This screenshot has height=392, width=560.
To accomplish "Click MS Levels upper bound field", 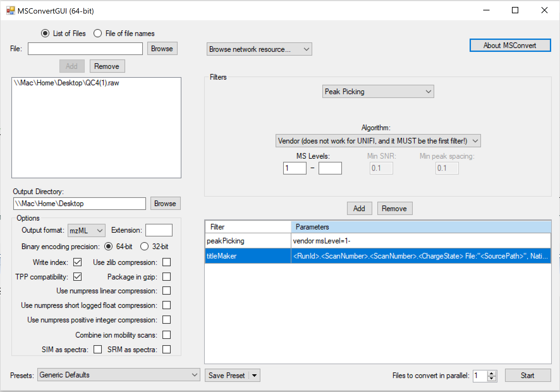I will pos(330,168).
